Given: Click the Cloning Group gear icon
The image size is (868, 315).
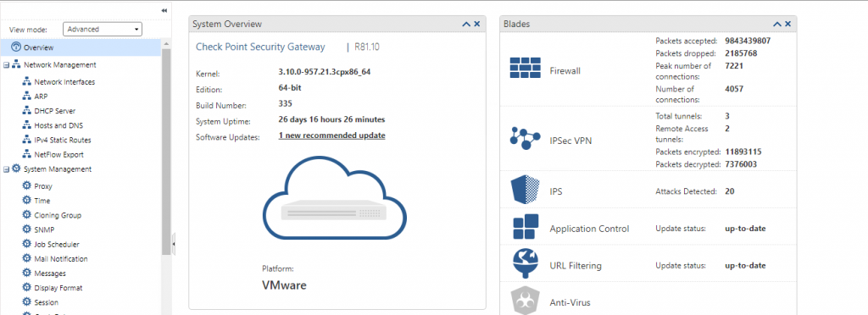Looking at the screenshot, I should point(26,215).
